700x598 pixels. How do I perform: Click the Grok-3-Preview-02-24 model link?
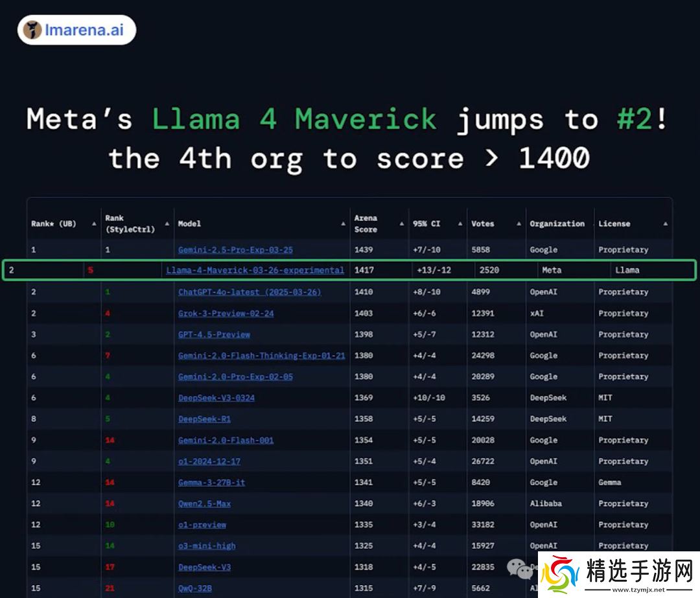point(226,314)
